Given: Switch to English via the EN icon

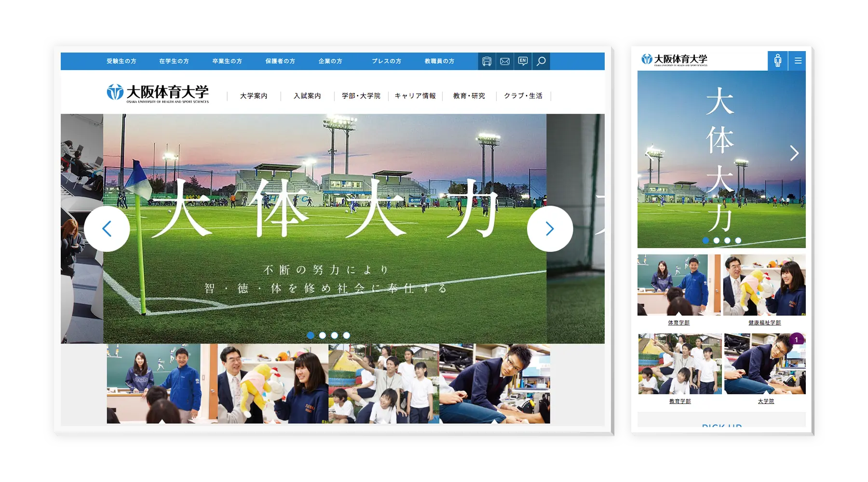Looking at the screenshot, I should [523, 61].
